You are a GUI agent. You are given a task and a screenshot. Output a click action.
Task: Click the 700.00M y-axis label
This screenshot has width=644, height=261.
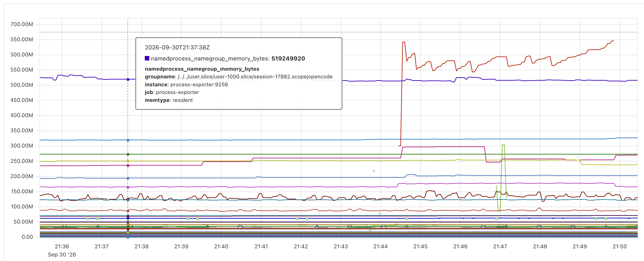point(22,24)
